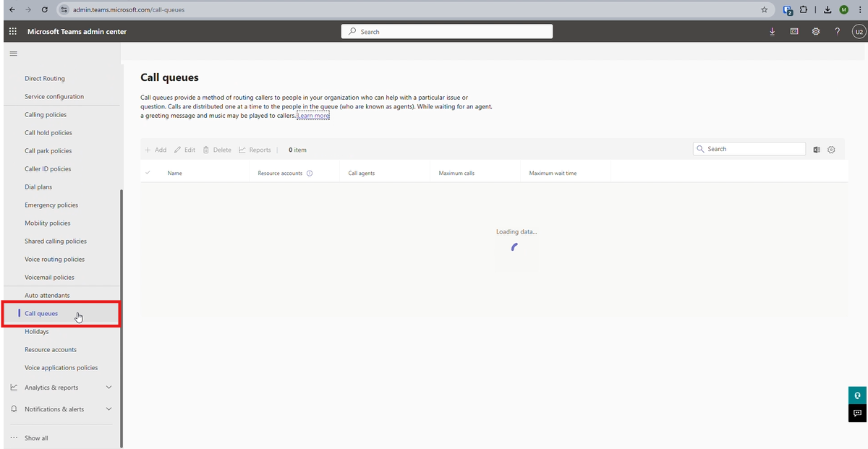Image resolution: width=868 pixels, height=449 pixels.
Task: Open browser three-dot menu
Action: tap(859, 10)
